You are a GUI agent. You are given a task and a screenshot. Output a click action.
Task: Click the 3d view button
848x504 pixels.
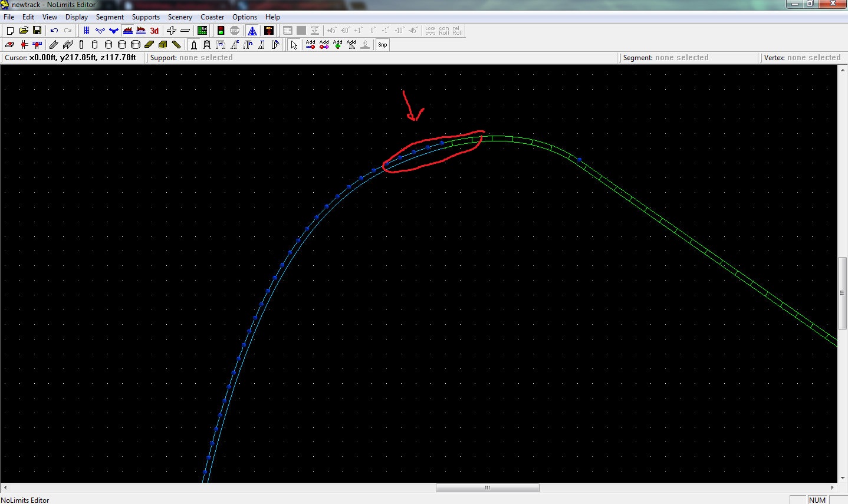(x=155, y=31)
